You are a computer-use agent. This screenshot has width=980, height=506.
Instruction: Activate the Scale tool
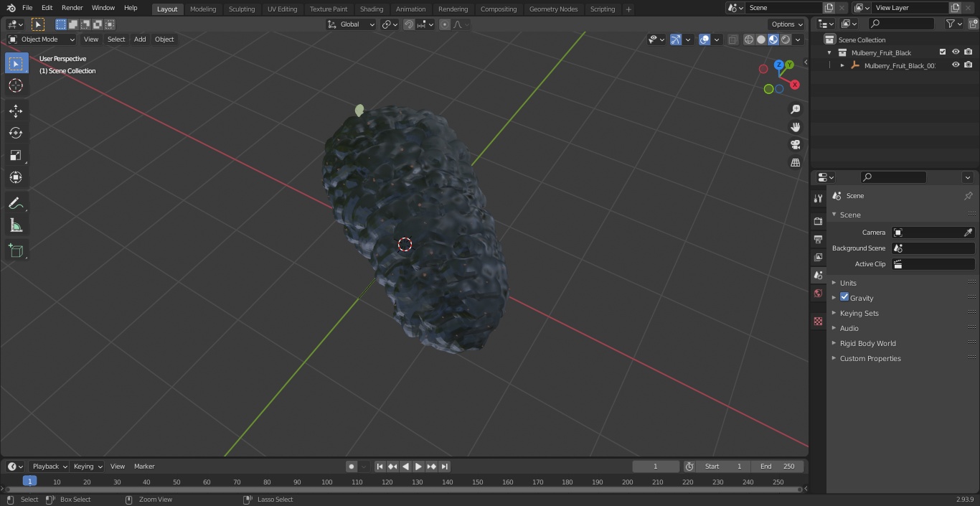tap(16, 155)
